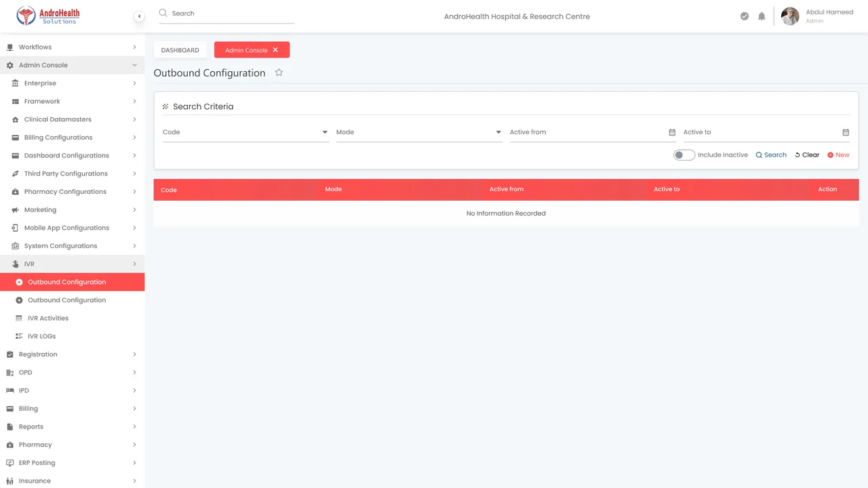The height and width of the screenshot is (488, 868).
Task: Click the Framework icon in the sidebar
Action: pos(16,102)
